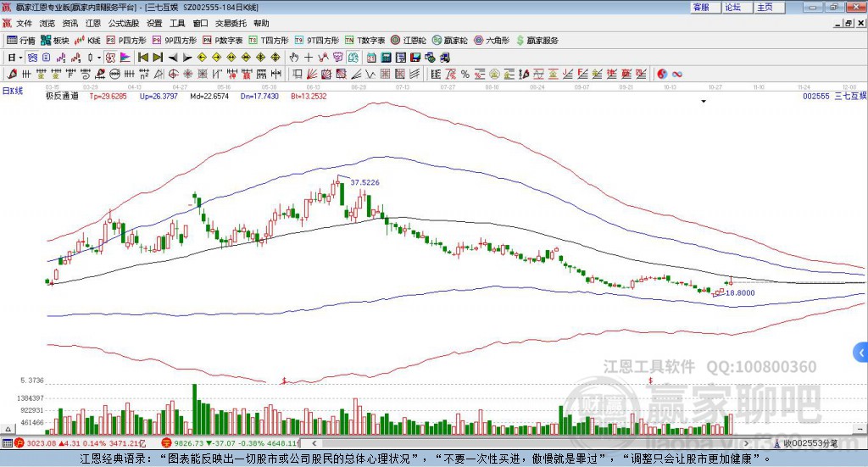Jump to last bar with green arrow

[158, 58]
